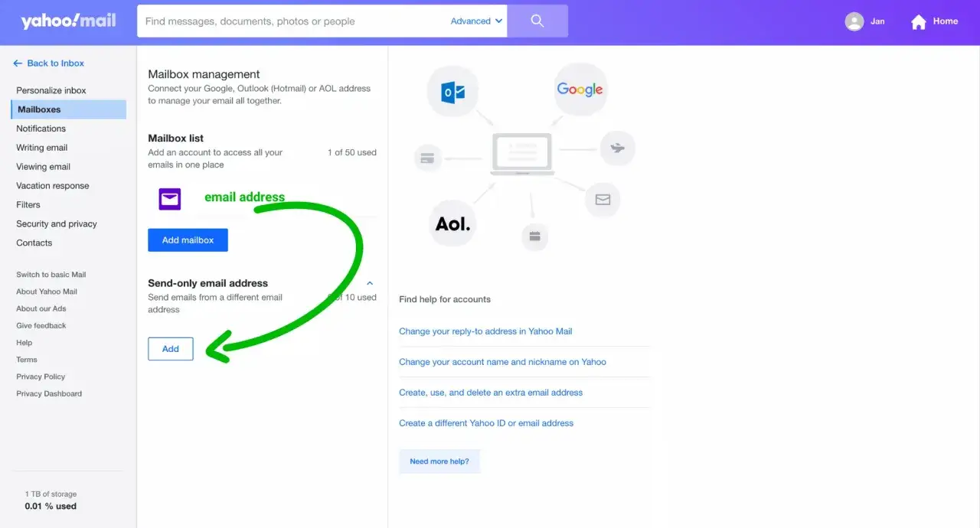Viewport: 980px width, 528px height.
Task: Open Filters settings
Action: (28, 205)
